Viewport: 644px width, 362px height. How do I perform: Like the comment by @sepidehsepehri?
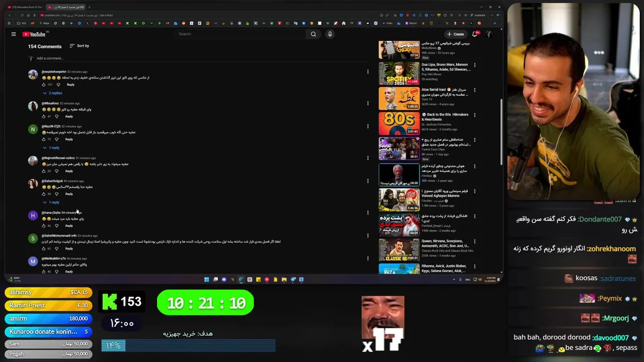44,84
